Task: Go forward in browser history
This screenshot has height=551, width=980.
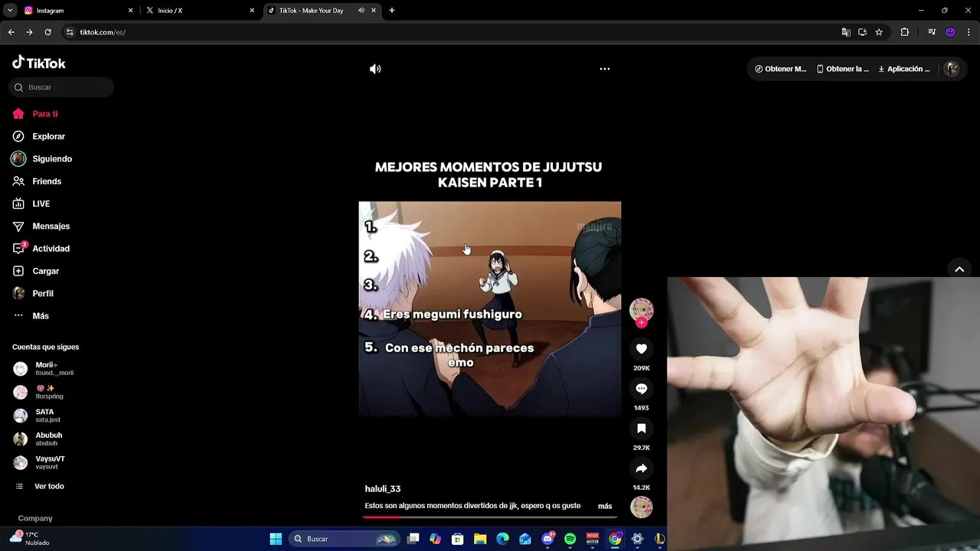Action: tap(29, 32)
